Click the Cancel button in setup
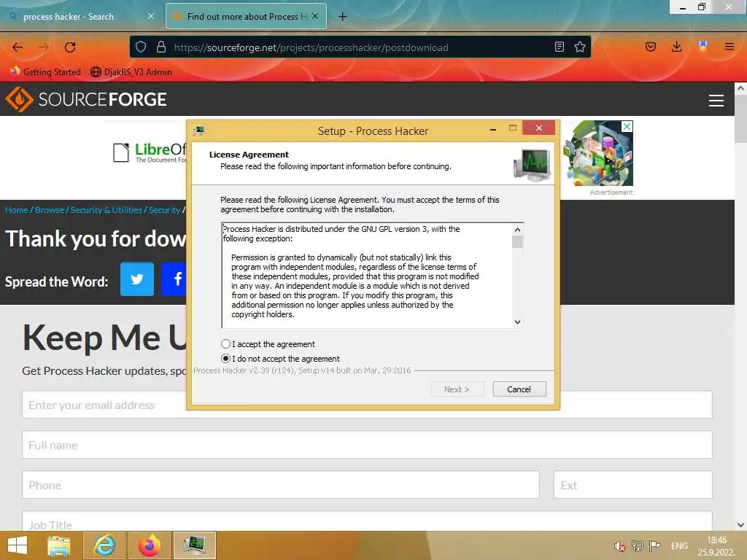 point(519,389)
